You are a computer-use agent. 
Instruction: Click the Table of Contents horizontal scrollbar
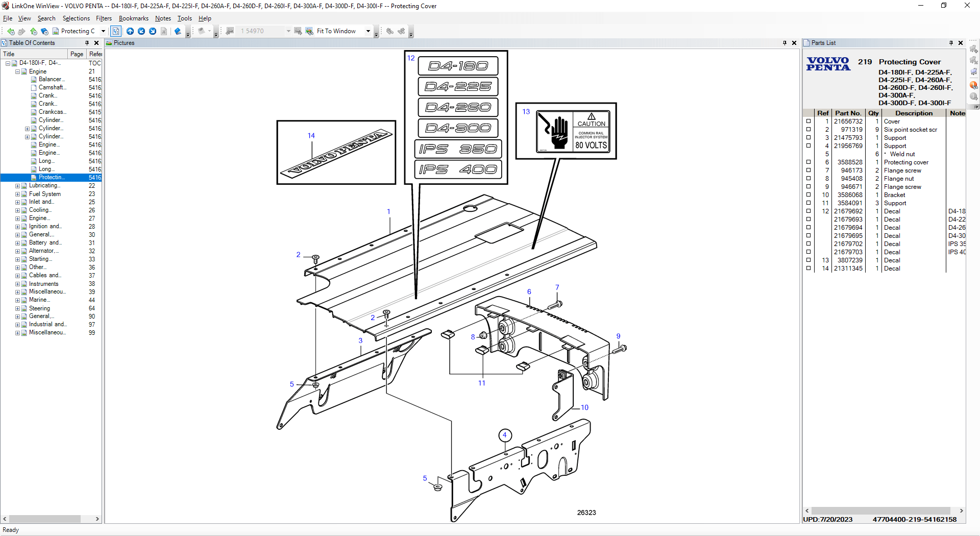tap(51, 519)
